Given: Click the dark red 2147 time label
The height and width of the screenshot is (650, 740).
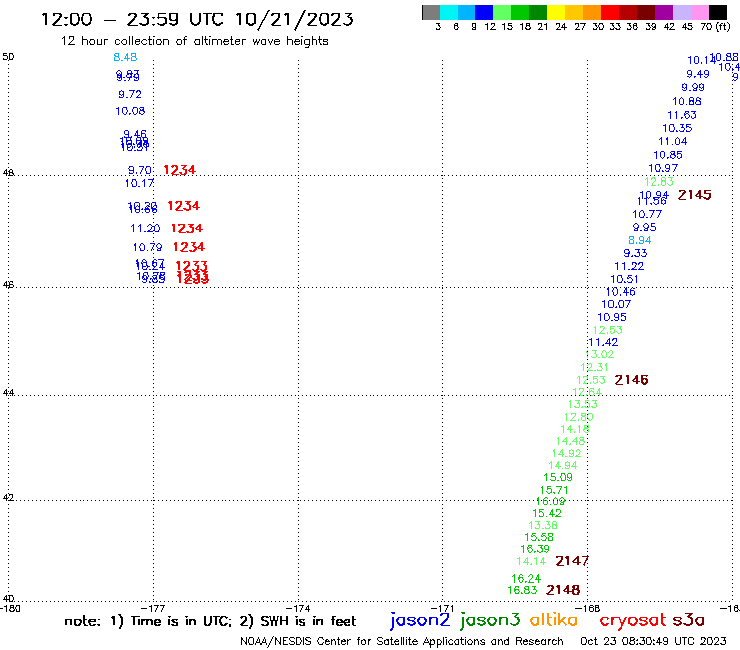Looking at the screenshot, I should pyautogui.click(x=572, y=561).
